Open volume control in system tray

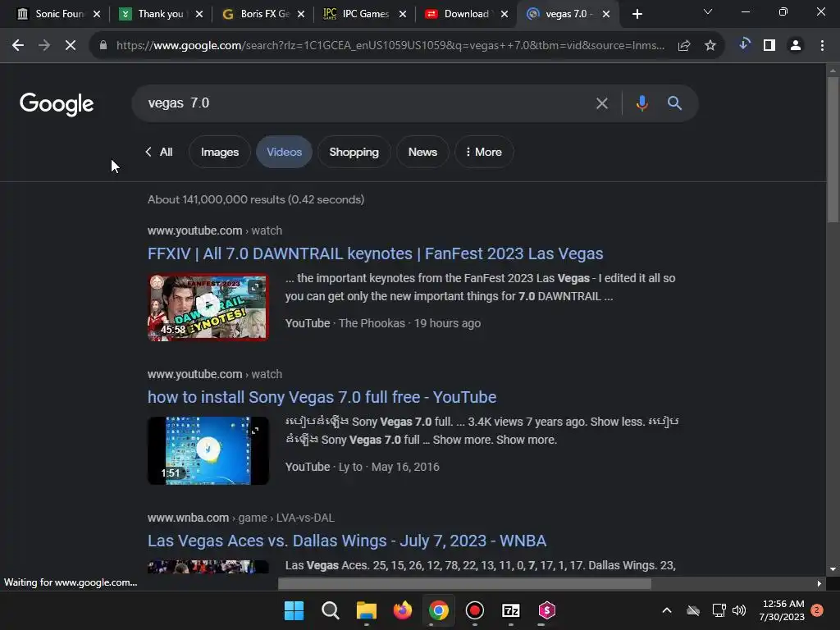pos(739,610)
